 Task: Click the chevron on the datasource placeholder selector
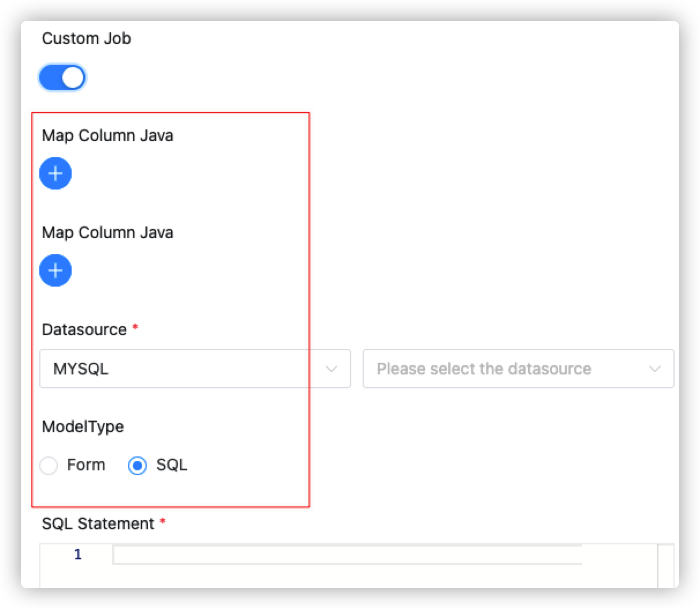(655, 369)
